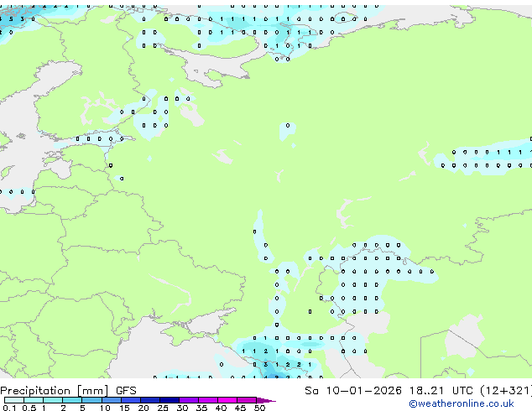532x411 pixels.
Task: Click the 'Sa 10-01-2026' date text
Action: (x=353, y=391)
